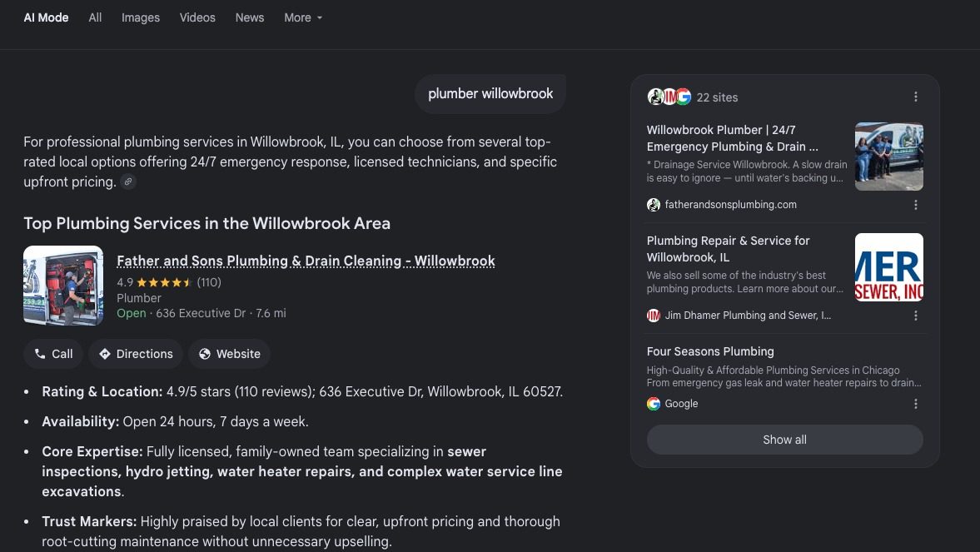The width and height of the screenshot is (980, 552).
Task: Click Jim Dhamer Plumbing favicon
Action: pos(654,316)
